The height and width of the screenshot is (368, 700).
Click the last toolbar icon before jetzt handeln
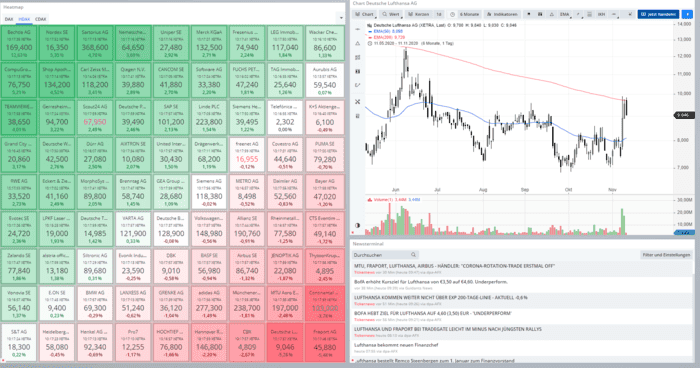(630, 14)
